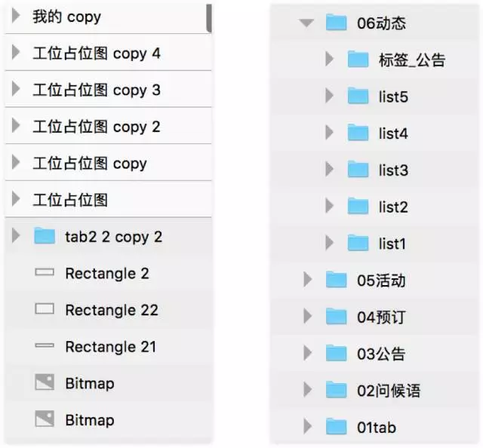483x448 pixels.
Task: Expand the 我的 copy artboard arrow
Action: coord(16,17)
